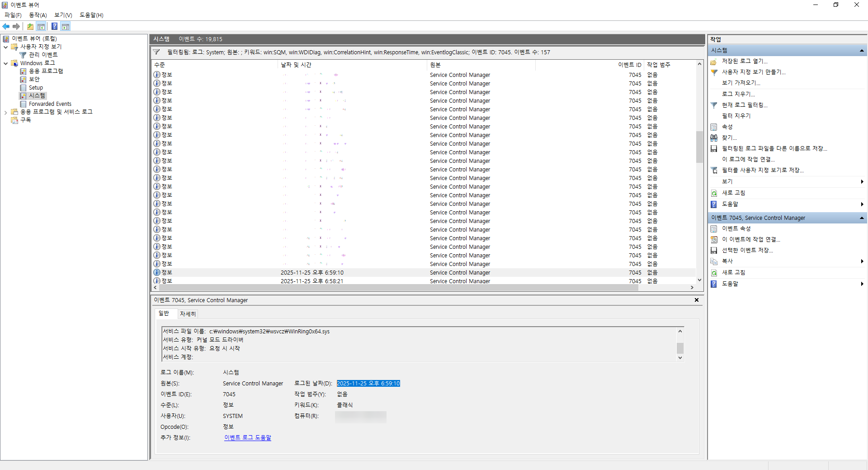Click icon for 필터를 사용자 지정 보기로 저장

pyautogui.click(x=714, y=171)
